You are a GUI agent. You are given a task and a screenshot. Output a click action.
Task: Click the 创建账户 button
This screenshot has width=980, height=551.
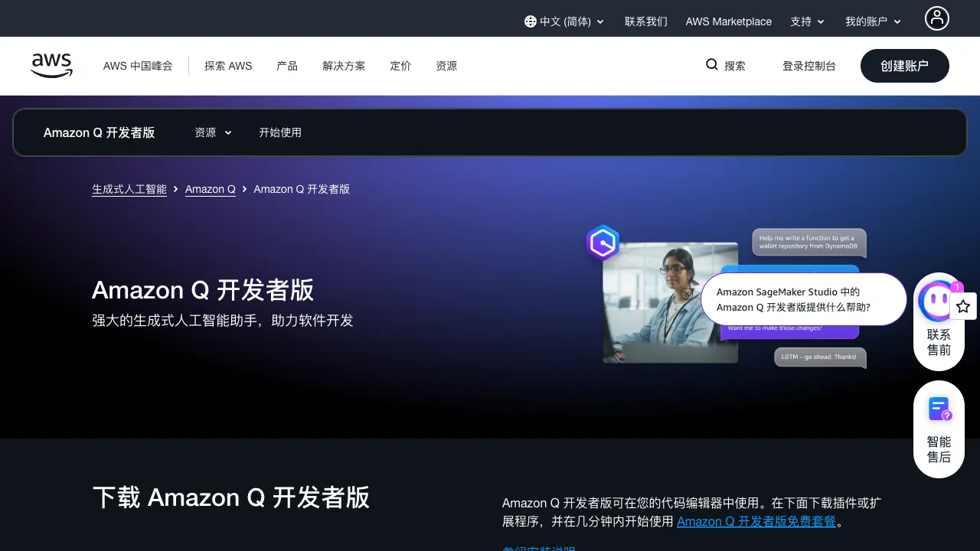click(x=905, y=66)
